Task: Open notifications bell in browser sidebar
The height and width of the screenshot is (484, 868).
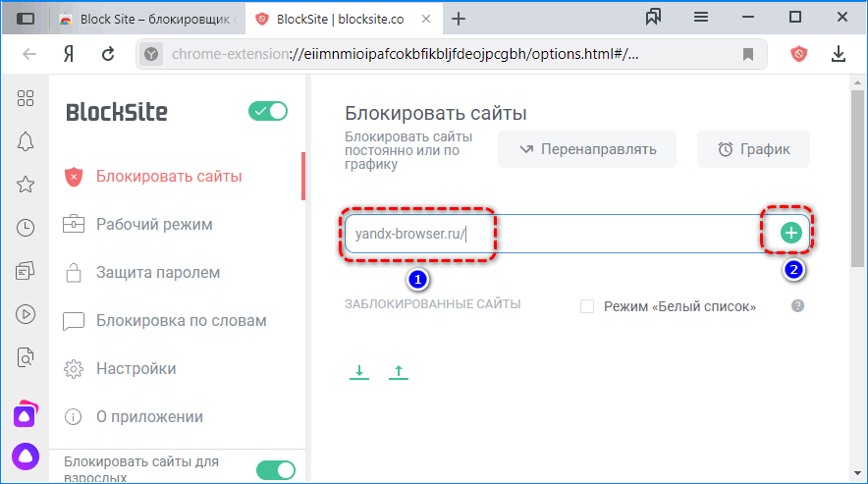Action: click(26, 141)
